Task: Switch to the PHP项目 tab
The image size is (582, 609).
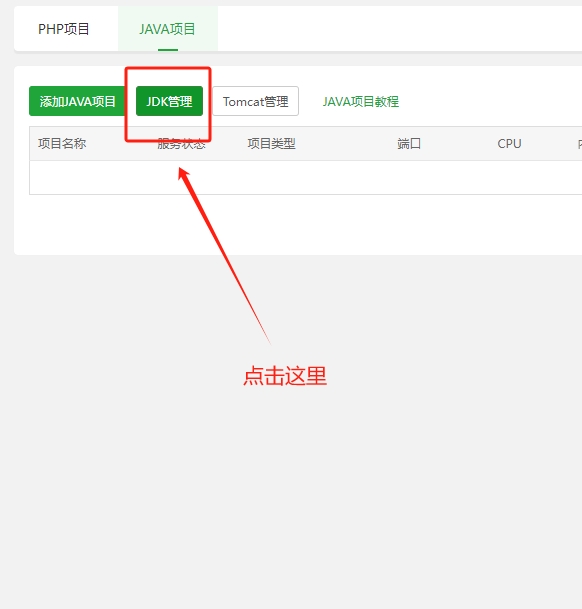Action: coord(64,29)
